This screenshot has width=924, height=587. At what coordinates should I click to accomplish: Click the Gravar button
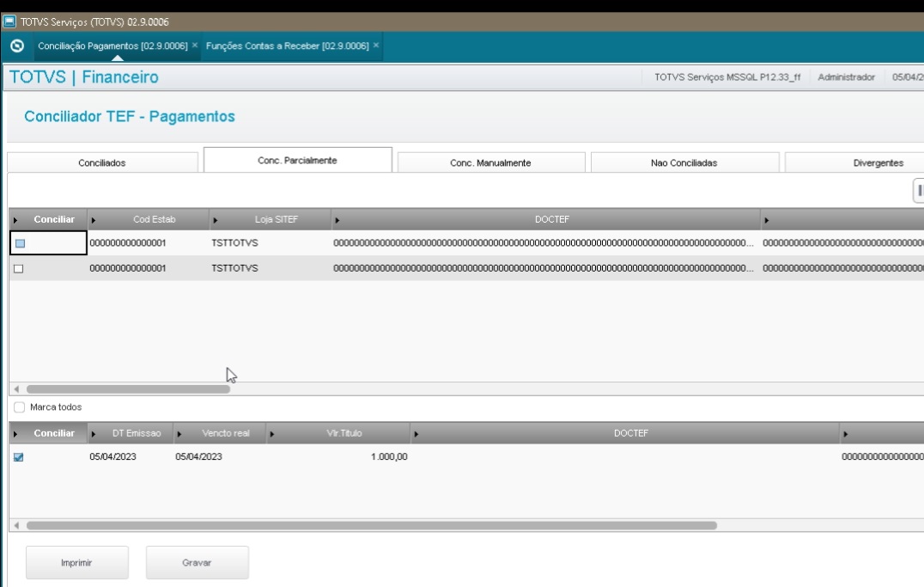198,563
